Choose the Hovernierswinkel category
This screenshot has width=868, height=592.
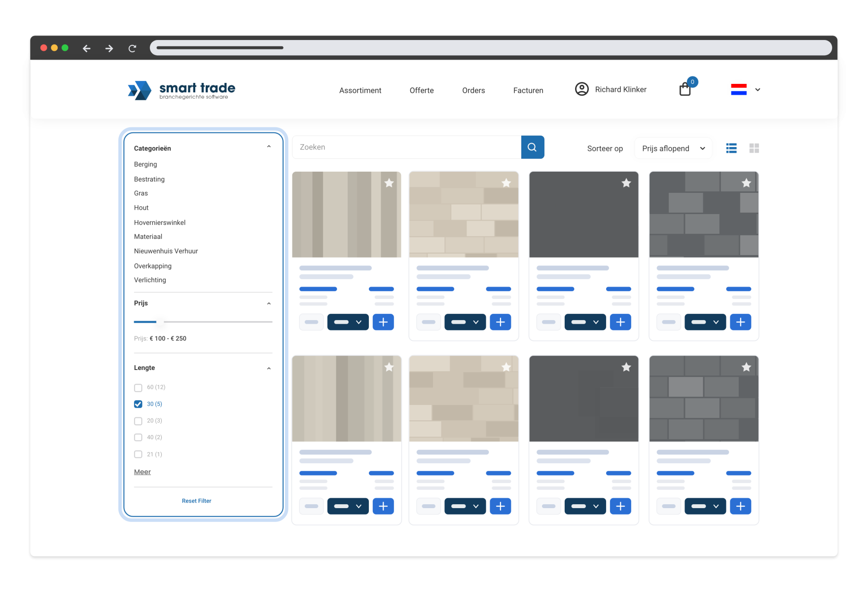coord(160,222)
